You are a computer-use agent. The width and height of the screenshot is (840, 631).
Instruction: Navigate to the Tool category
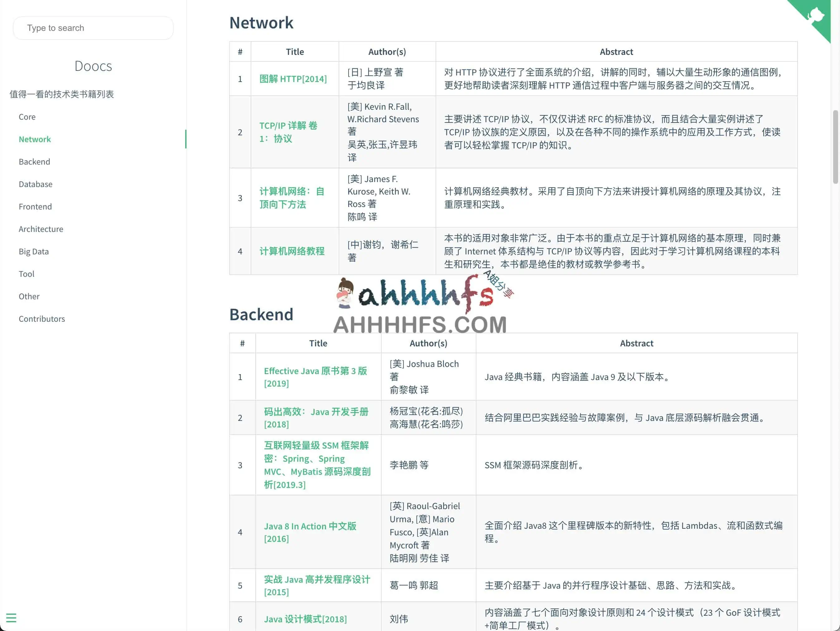coord(26,274)
